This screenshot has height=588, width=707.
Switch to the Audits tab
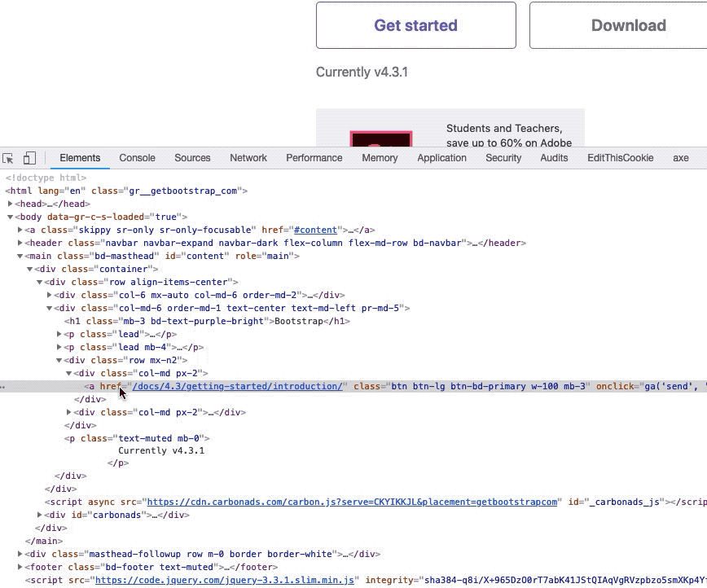554,158
